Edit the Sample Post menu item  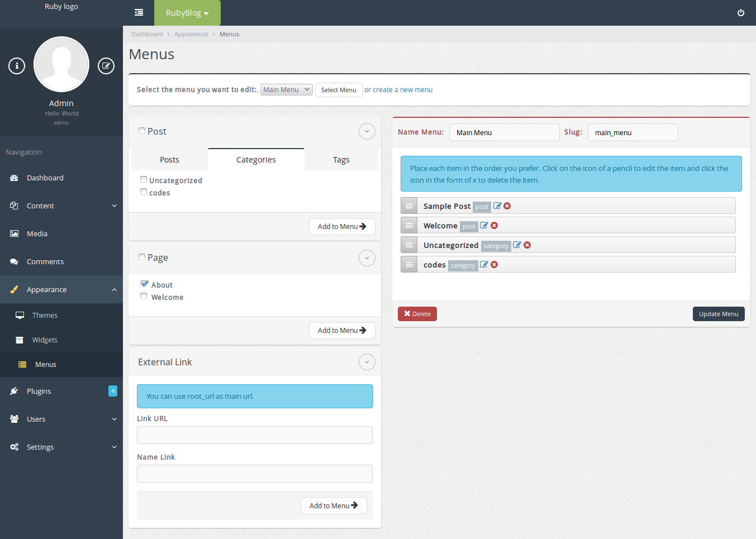pyautogui.click(x=497, y=206)
